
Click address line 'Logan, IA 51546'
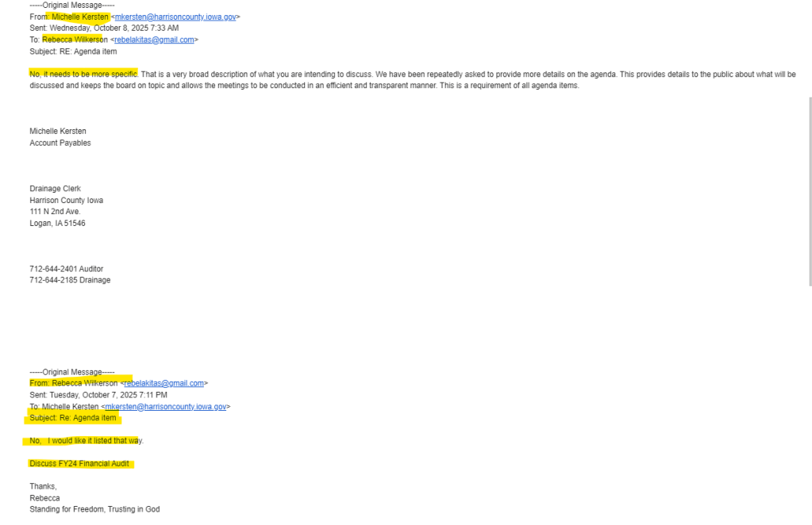pos(57,224)
